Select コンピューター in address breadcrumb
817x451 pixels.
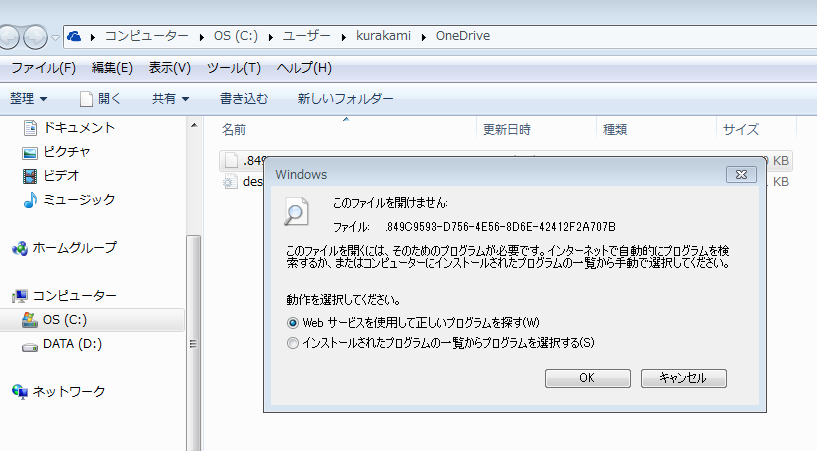(x=147, y=36)
